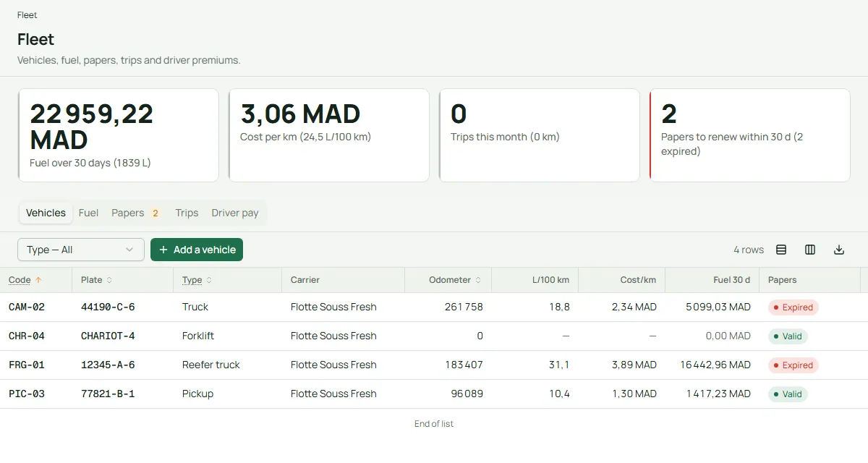This screenshot has width=868, height=463.
Task: Click odometer value 261 758
Action: pos(464,307)
